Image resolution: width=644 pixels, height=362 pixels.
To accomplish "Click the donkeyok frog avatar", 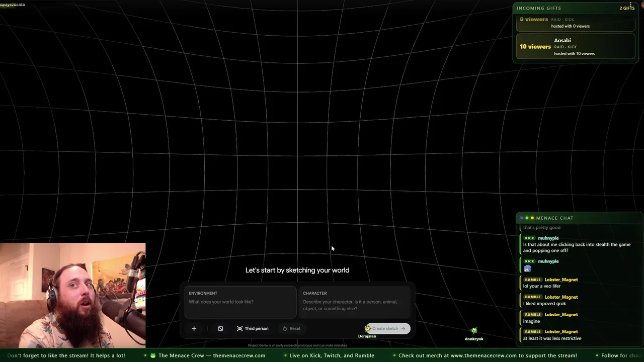I will click(x=473, y=331).
